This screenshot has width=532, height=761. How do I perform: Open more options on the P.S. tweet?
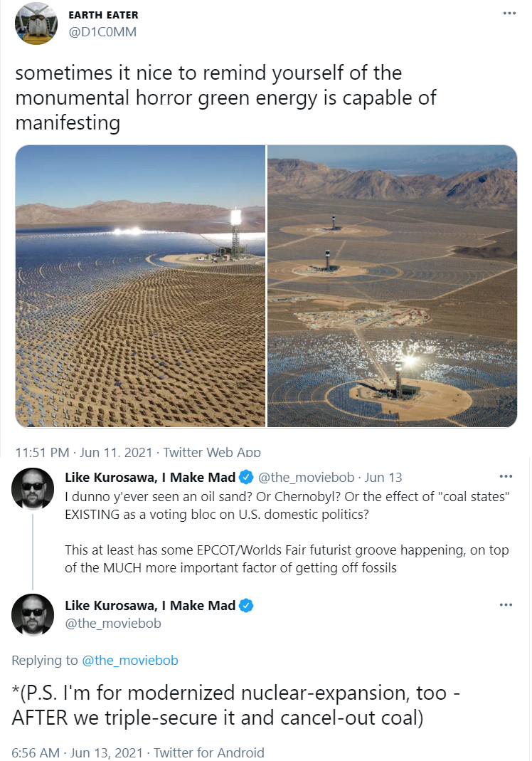(506, 604)
